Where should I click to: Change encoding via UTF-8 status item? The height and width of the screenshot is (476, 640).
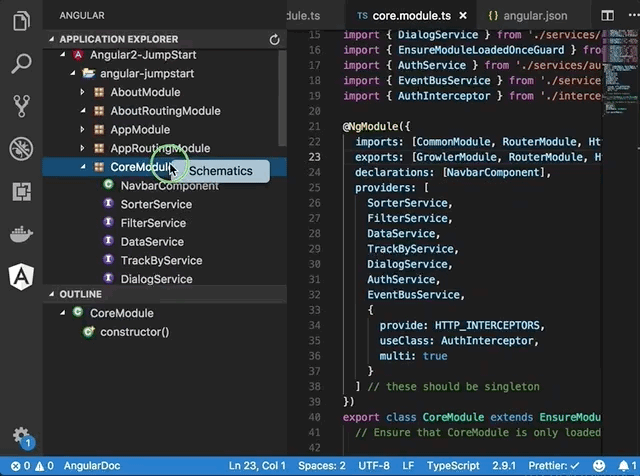point(374,466)
